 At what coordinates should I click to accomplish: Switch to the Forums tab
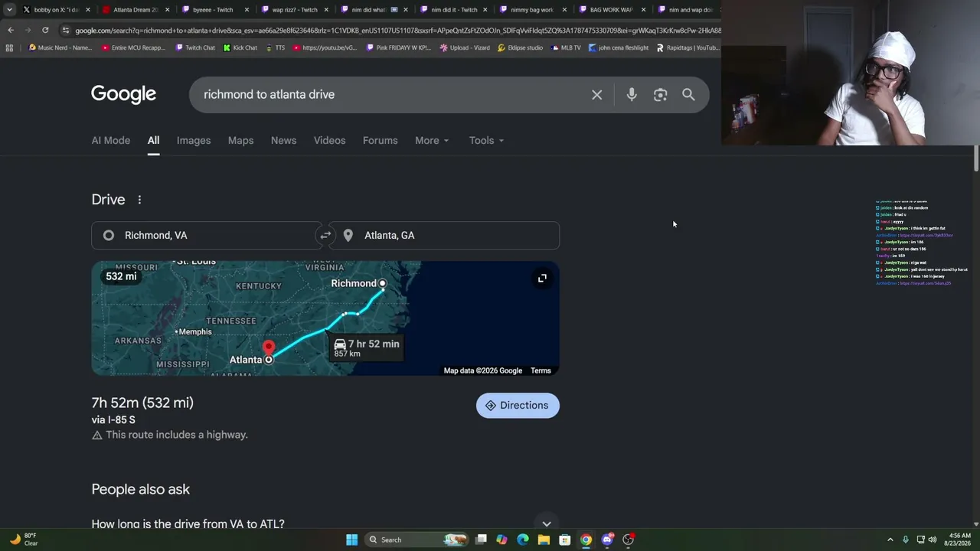click(380, 141)
